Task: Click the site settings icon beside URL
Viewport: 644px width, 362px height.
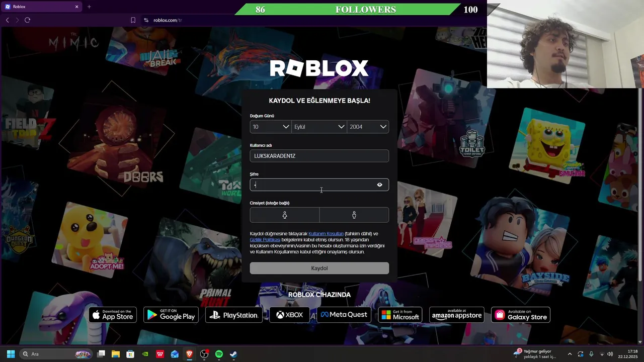Action: [x=146, y=20]
